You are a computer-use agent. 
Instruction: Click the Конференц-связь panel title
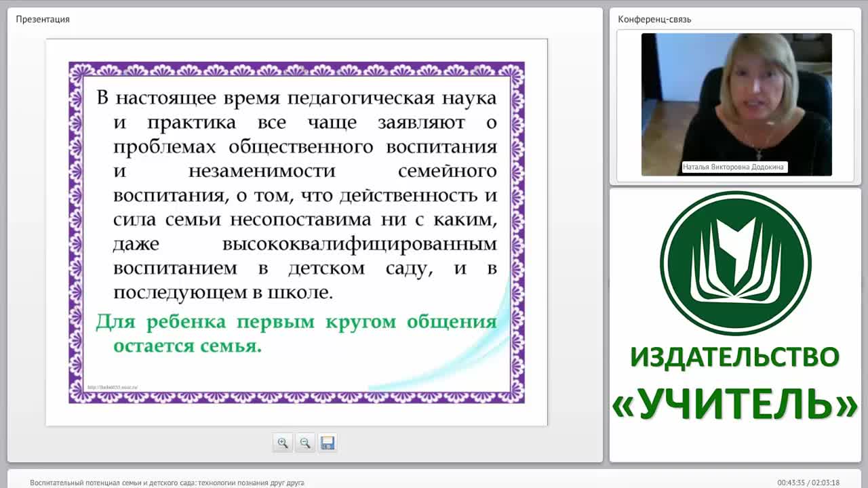(x=654, y=19)
